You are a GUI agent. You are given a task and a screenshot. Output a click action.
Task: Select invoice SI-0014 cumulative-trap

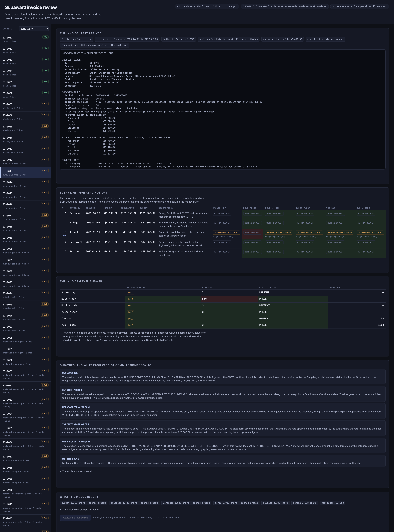pos(26,184)
